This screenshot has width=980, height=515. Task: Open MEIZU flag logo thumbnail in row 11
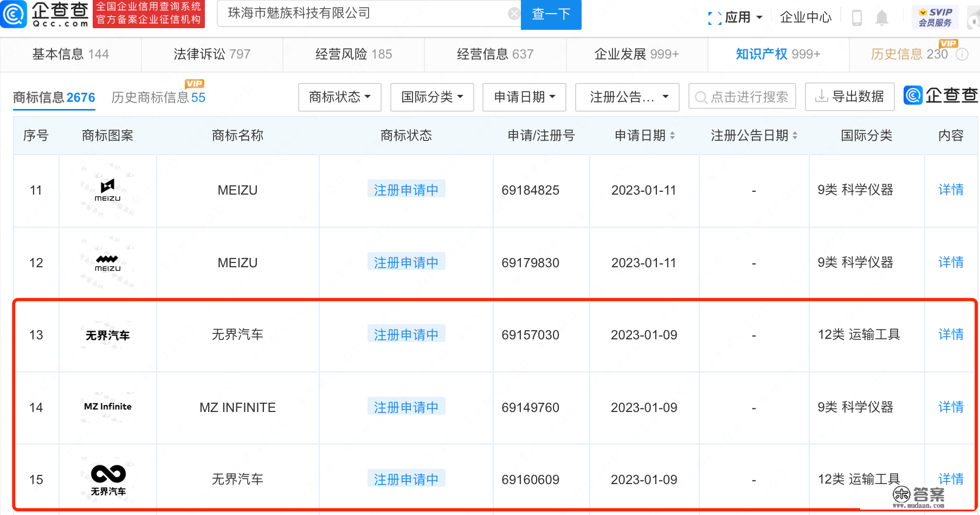click(x=108, y=190)
